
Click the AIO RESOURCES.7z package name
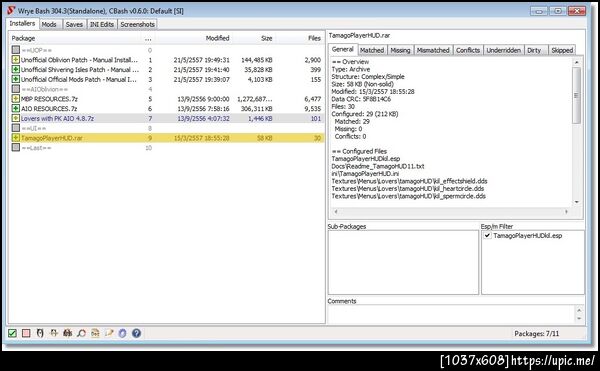coord(49,108)
